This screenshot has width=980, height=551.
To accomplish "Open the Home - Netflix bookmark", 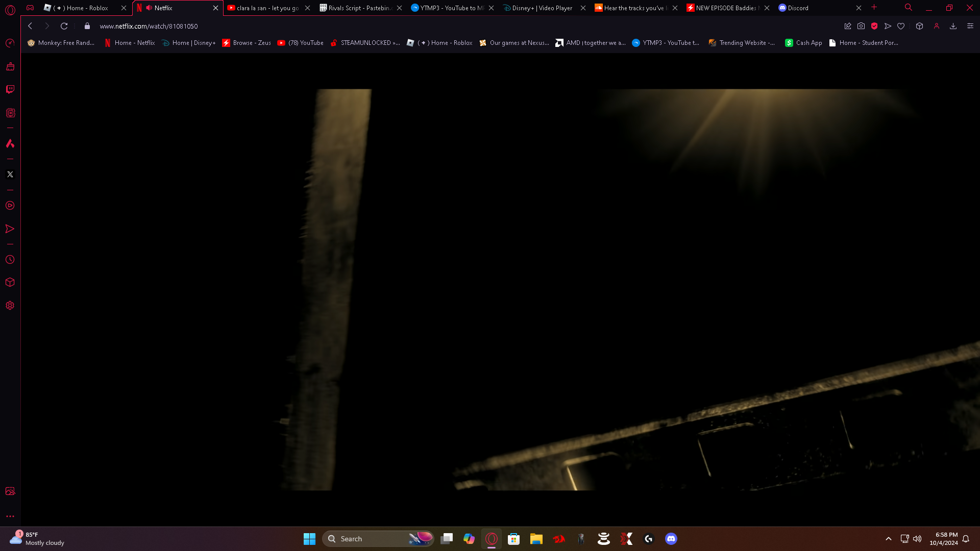I will pyautogui.click(x=130, y=43).
